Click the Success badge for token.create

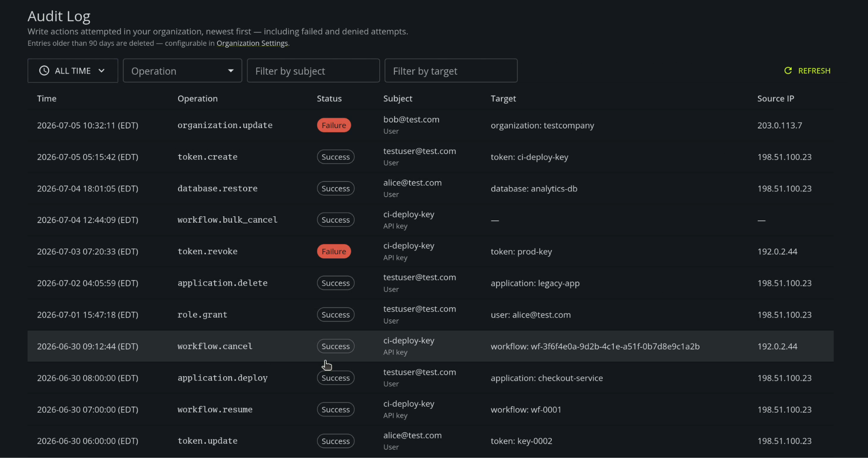(x=336, y=157)
